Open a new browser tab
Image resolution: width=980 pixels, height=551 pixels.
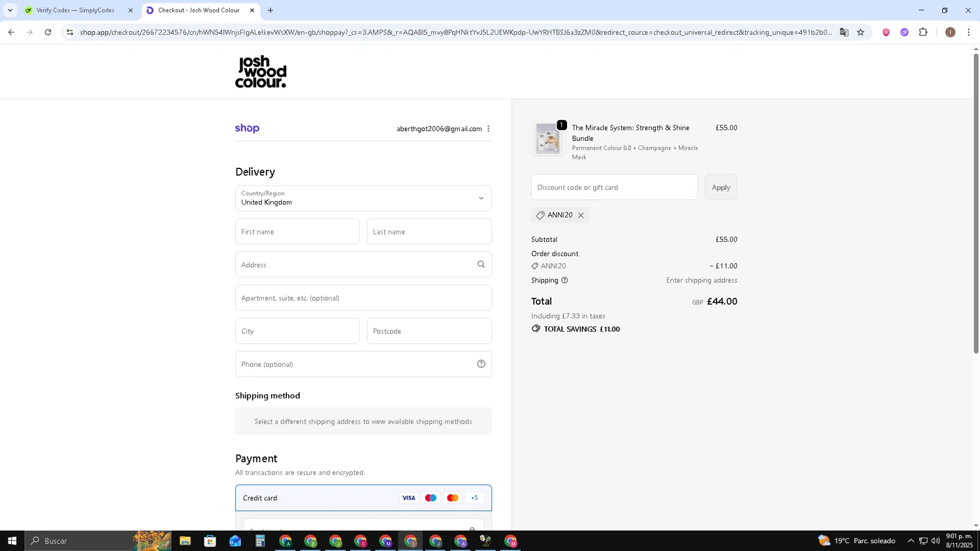[x=270, y=10]
